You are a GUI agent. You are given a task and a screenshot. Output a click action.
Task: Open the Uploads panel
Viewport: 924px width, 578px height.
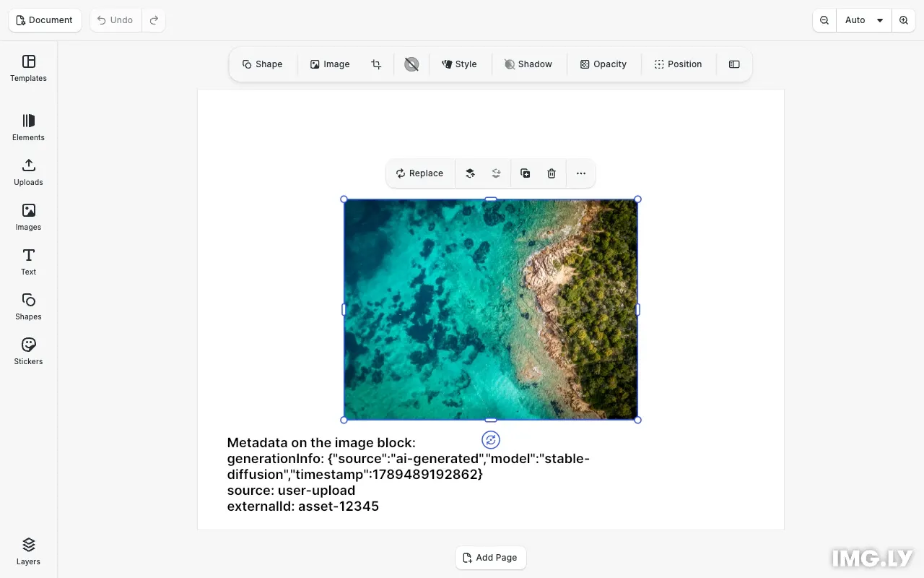(x=28, y=172)
